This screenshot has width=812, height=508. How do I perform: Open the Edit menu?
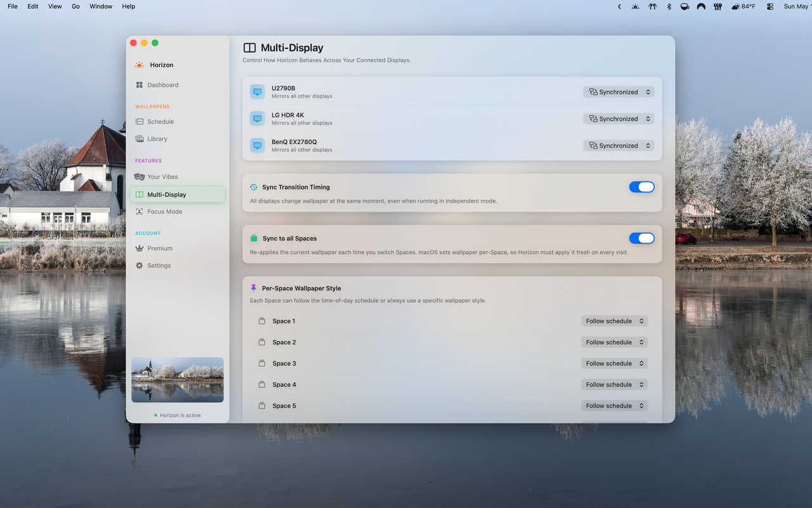33,6
